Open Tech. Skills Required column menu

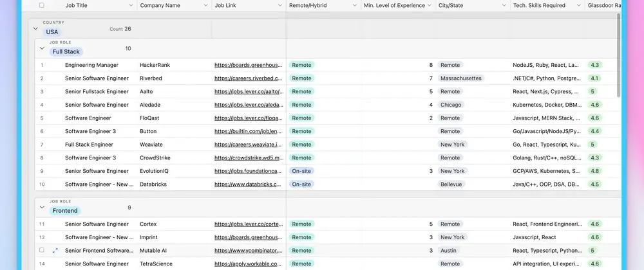pyautogui.click(x=579, y=6)
